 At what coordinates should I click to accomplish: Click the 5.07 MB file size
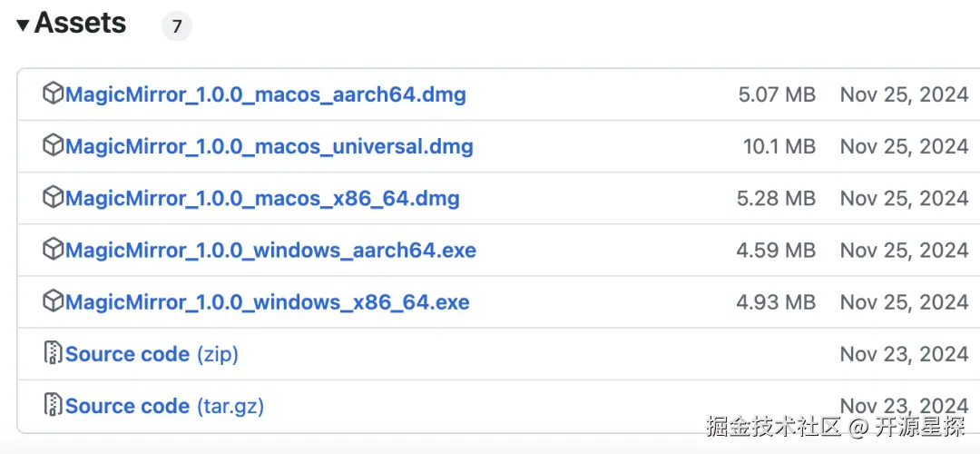click(776, 94)
